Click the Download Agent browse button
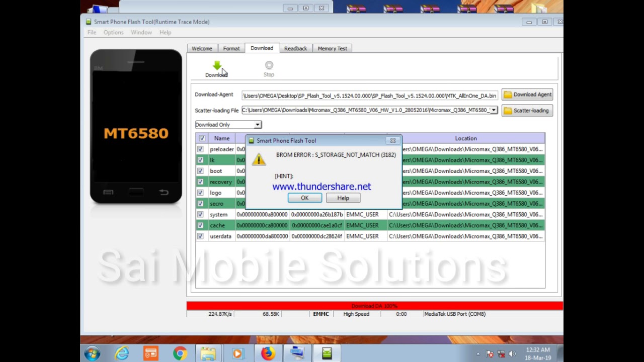Screen dimensions: 644x362 (x=527, y=95)
